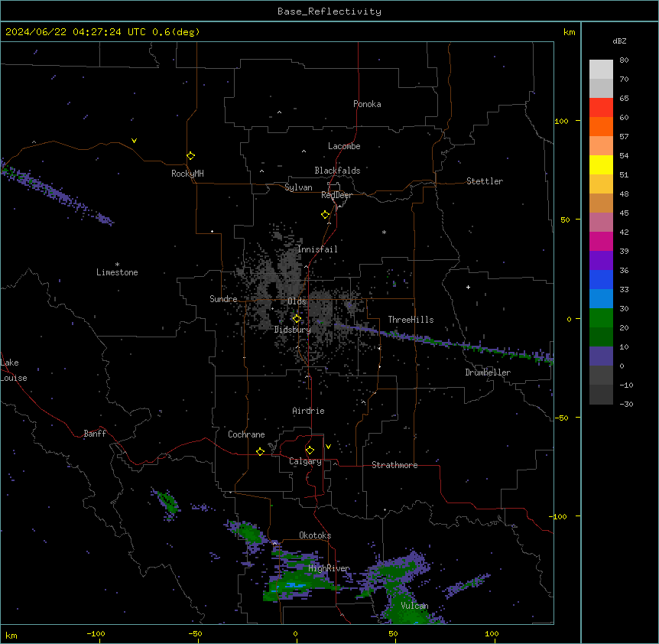Click the Didsbury town label
The height and width of the screenshot is (644, 659).
(292, 330)
